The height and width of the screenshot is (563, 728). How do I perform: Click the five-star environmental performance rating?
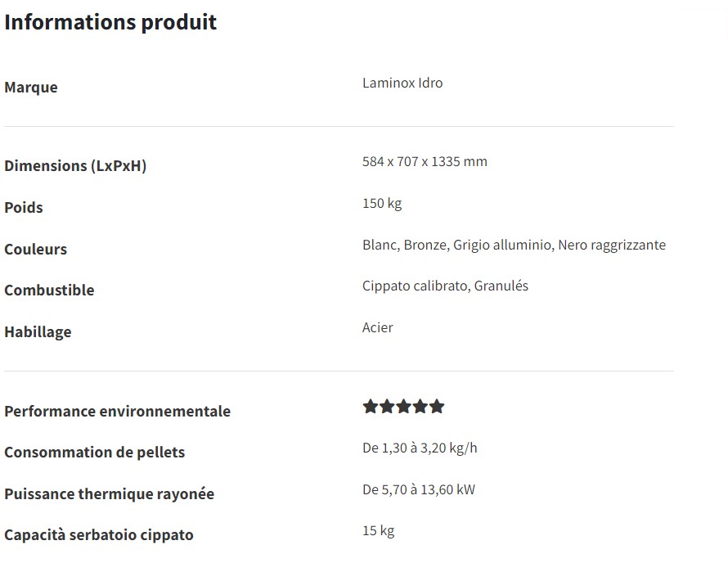[403, 407]
